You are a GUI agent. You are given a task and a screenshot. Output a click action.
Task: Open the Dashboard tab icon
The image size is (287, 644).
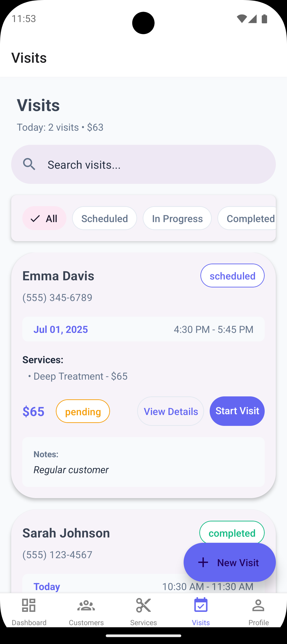[29, 605]
